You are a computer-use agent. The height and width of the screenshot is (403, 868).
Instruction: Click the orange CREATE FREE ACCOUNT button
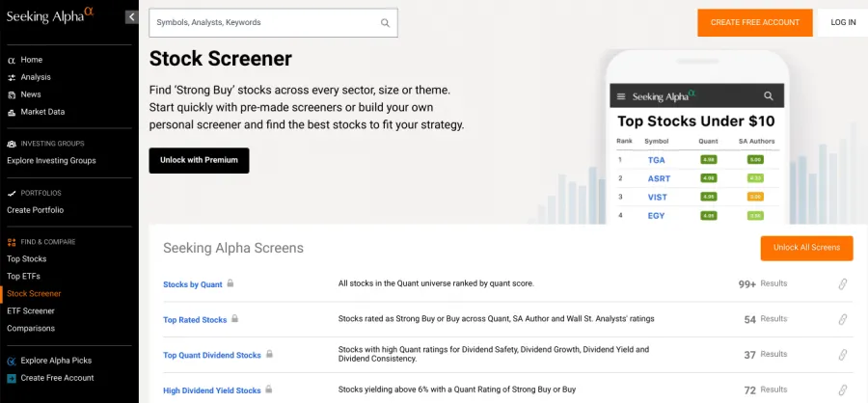tap(755, 23)
